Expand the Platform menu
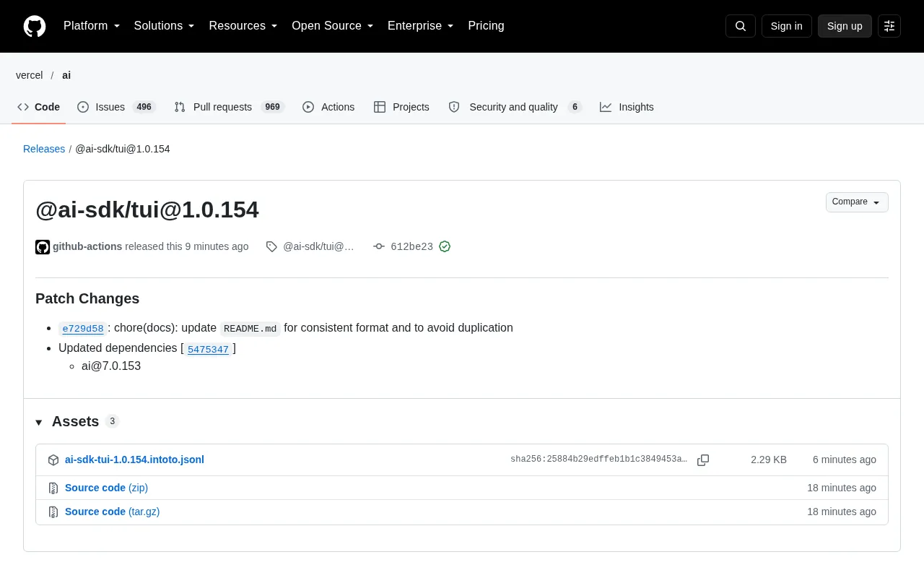This screenshot has height=578, width=924. (x=92, y=26)
